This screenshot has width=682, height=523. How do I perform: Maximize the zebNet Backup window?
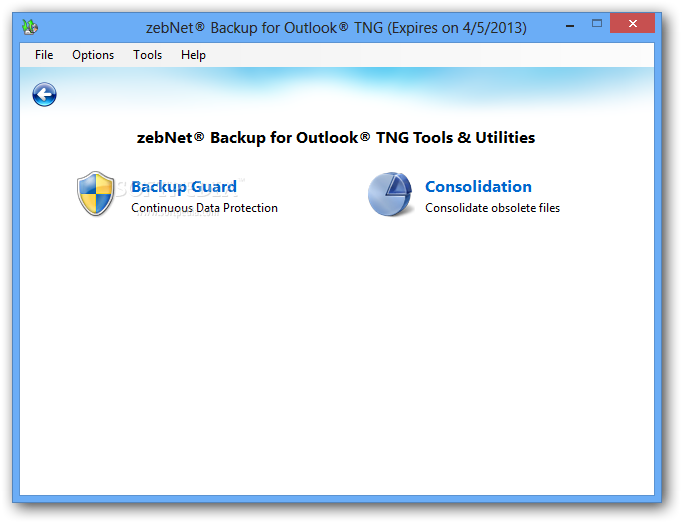597,24
